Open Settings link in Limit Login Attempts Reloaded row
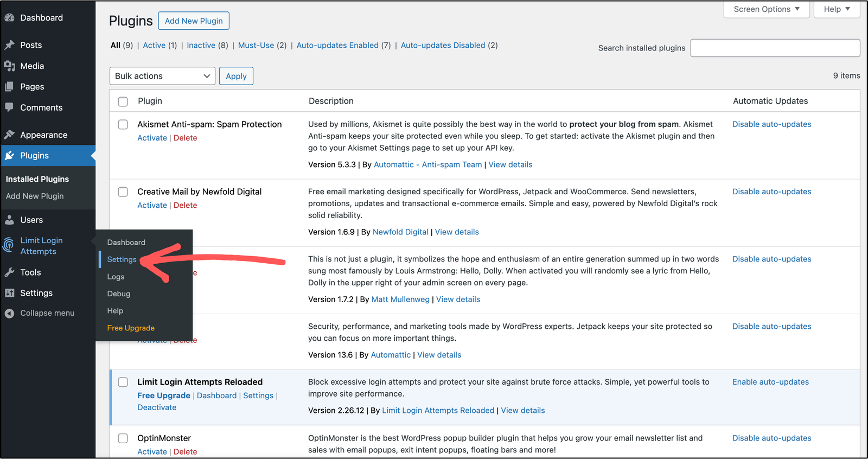 click(258, 396)
